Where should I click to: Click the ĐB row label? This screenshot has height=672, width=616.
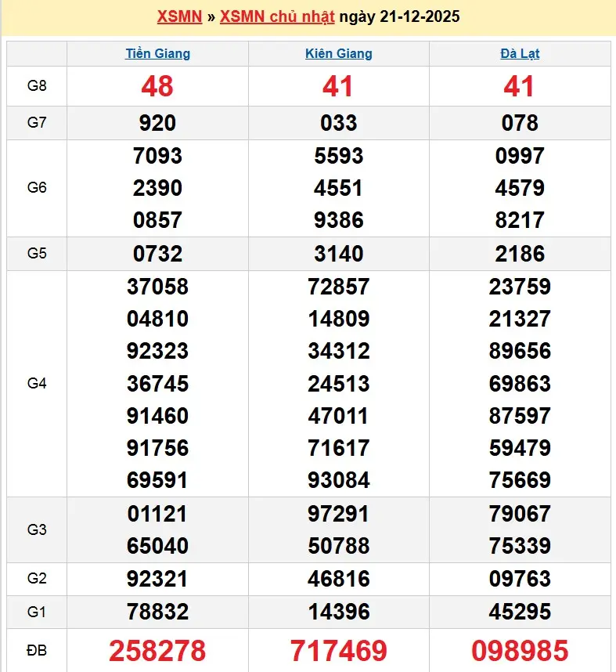pos(37,650)
